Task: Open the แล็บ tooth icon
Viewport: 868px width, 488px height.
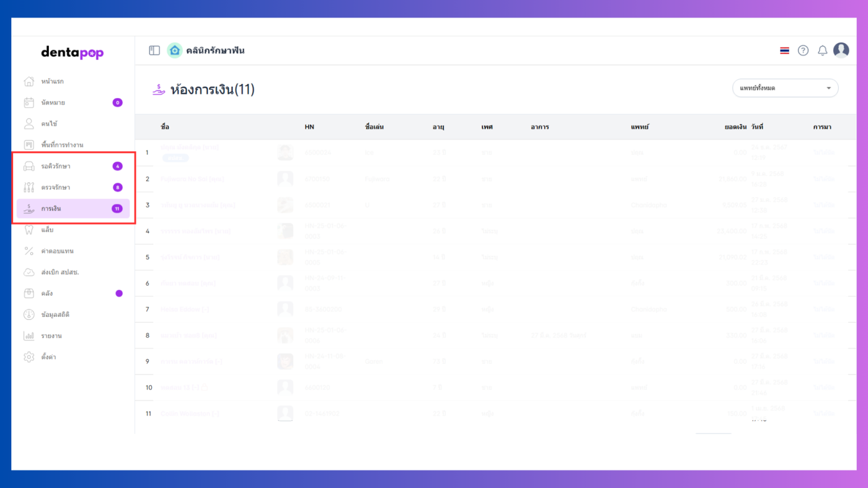Action: click(x=29, y=229)
